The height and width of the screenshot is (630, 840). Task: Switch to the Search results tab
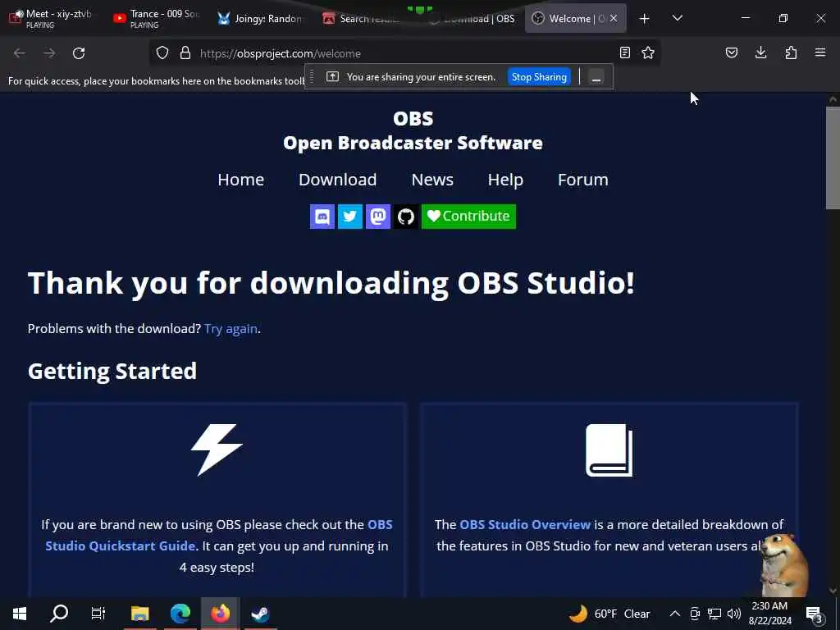[365, 19]
